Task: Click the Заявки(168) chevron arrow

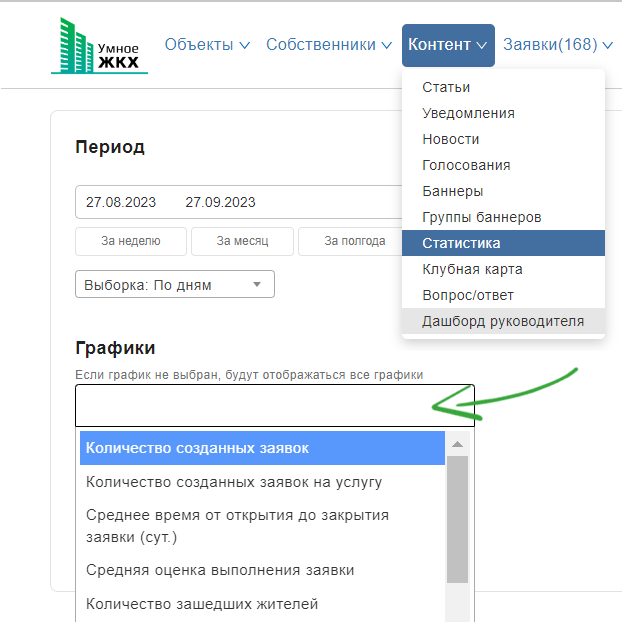Action: [608, 46]
